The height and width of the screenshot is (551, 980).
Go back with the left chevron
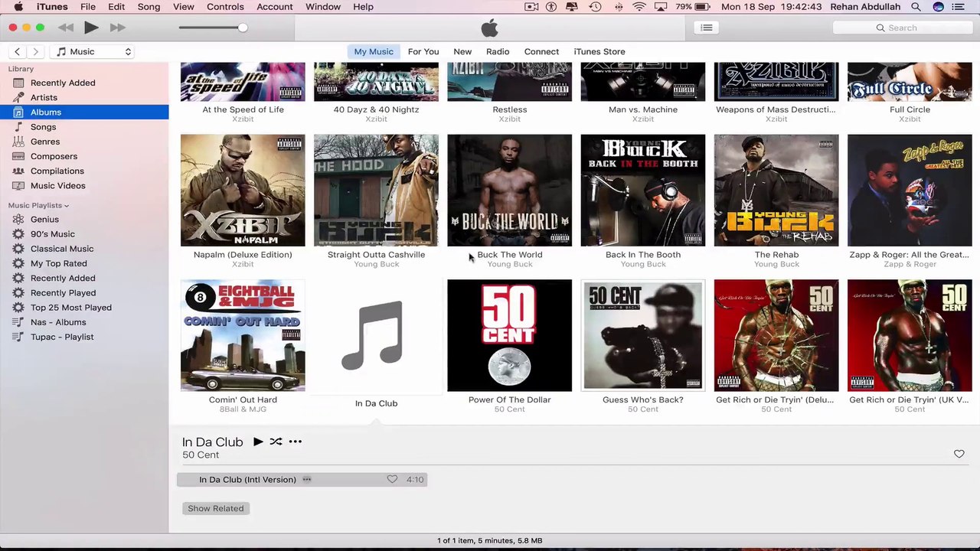17,51
